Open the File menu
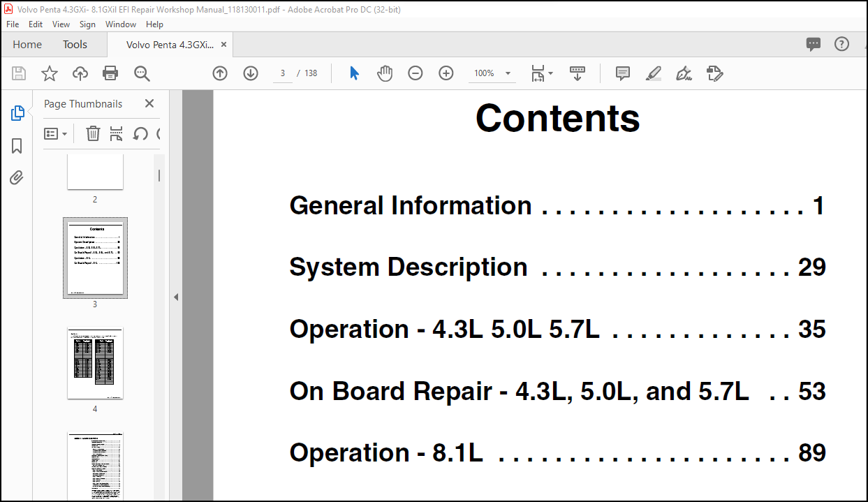Screen dimensions: 868x502 click(13, 24)
